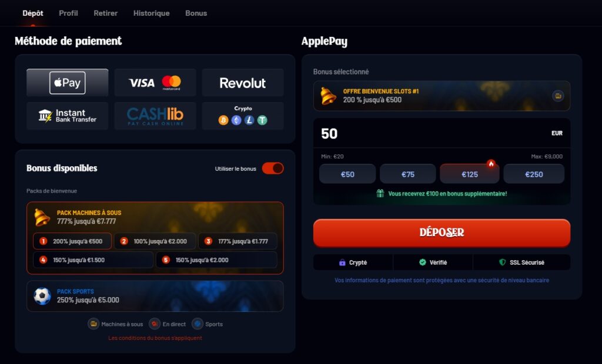Image resolution: width=602 pixels, height=364 pixels.
Task: Select CASHlib payment option
Action: pyautogui.click(x=155, y=116)
